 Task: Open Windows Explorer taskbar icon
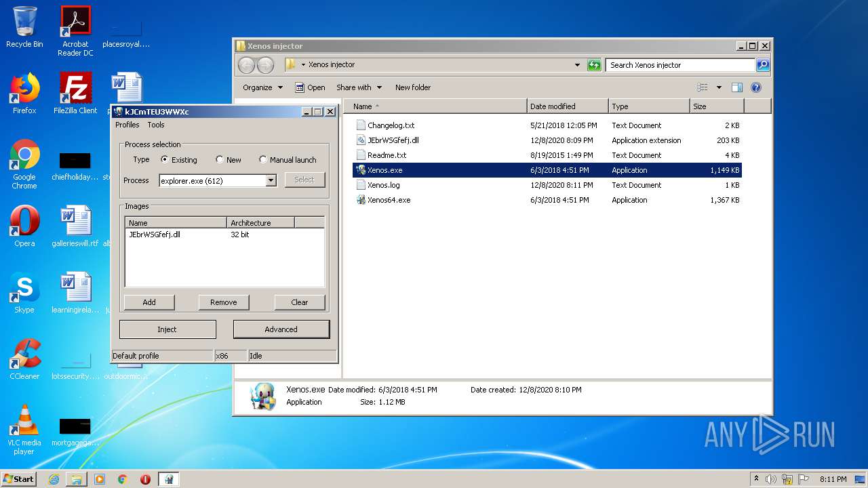click(x=77, y=479)
